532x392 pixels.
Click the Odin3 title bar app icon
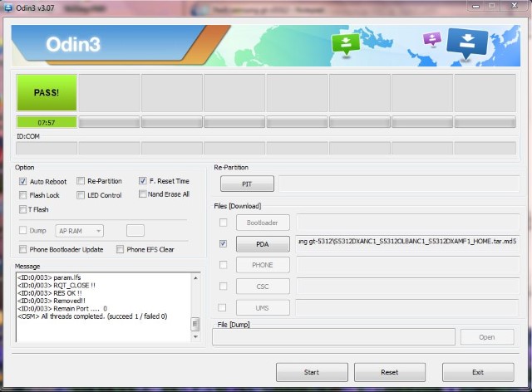[7, 7]
